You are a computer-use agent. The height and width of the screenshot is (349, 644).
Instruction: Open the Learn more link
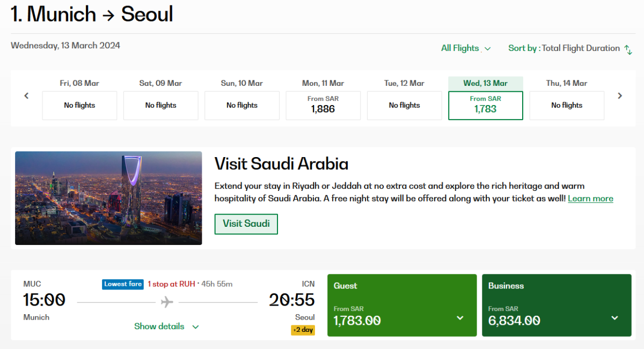(590, 199)
